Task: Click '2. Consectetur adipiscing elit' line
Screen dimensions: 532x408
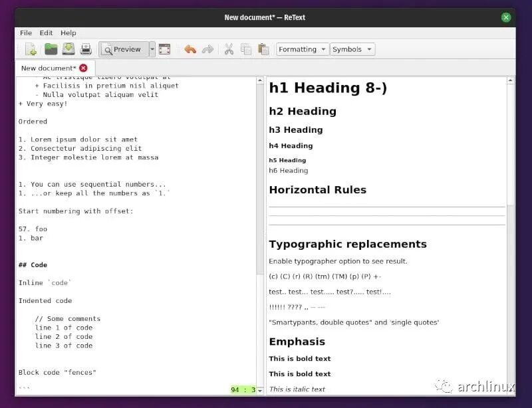Action: 80,148
